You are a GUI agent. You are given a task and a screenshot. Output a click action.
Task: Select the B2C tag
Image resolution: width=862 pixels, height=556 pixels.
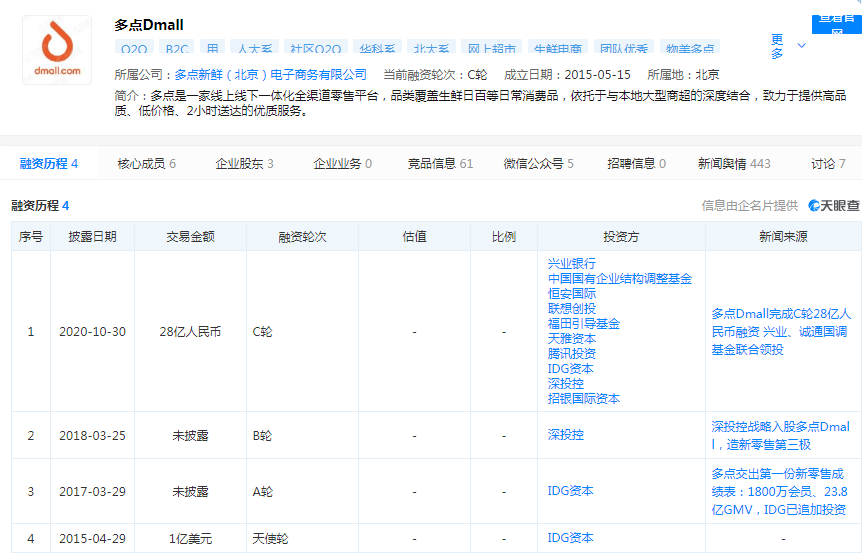click(x=177, y=47)
